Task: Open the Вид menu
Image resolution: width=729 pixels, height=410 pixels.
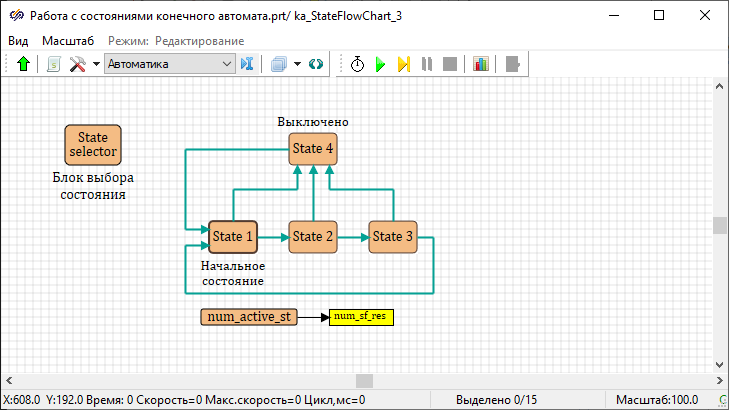Action: [18, 40]
